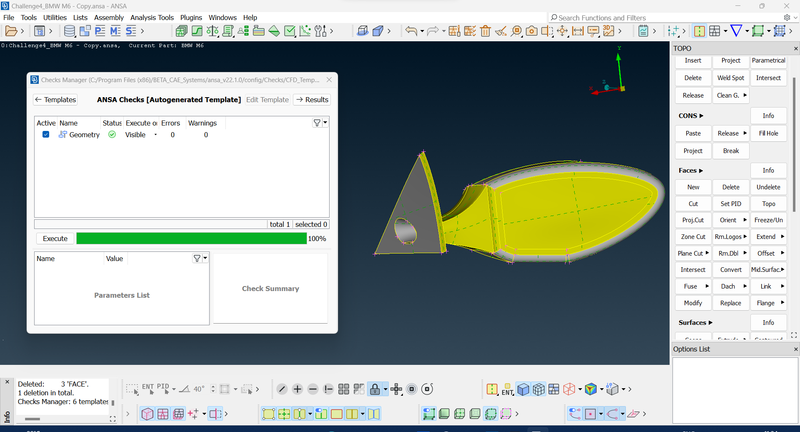Click the plus zoom-in round button
The image size is (800, 432).
tap(297, 389)
